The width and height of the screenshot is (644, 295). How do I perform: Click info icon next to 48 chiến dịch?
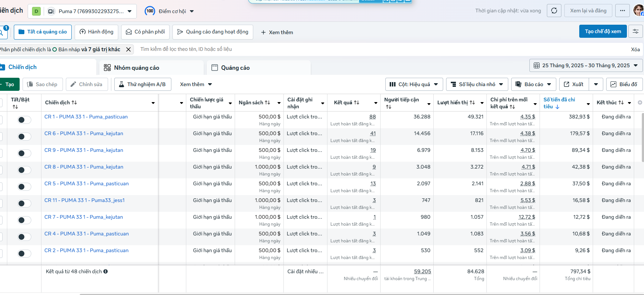click(x=106, y=271)
